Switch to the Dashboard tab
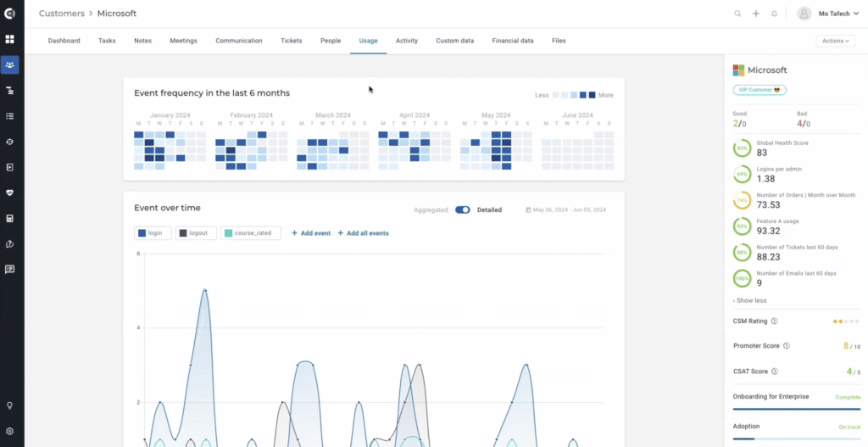 click(x=64, y=41)
